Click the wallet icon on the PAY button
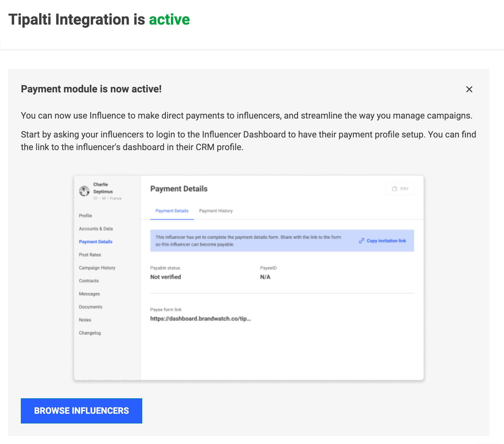This screenshot has height=444, width=504. click(394, 189)
